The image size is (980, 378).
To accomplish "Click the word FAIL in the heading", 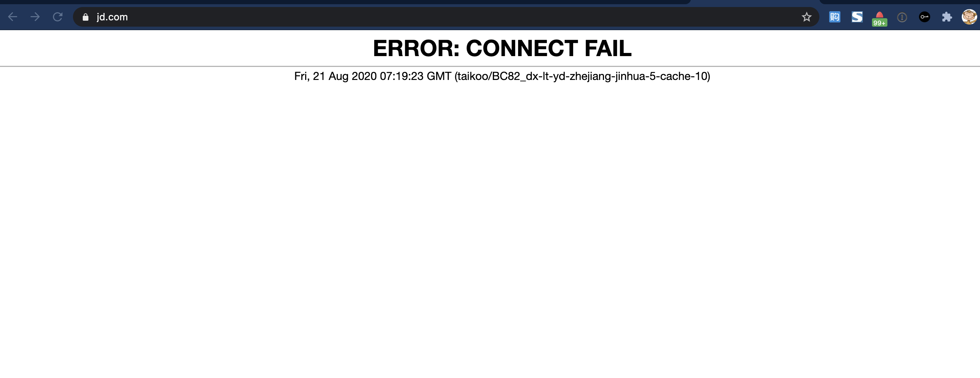I will coord(608,48).
